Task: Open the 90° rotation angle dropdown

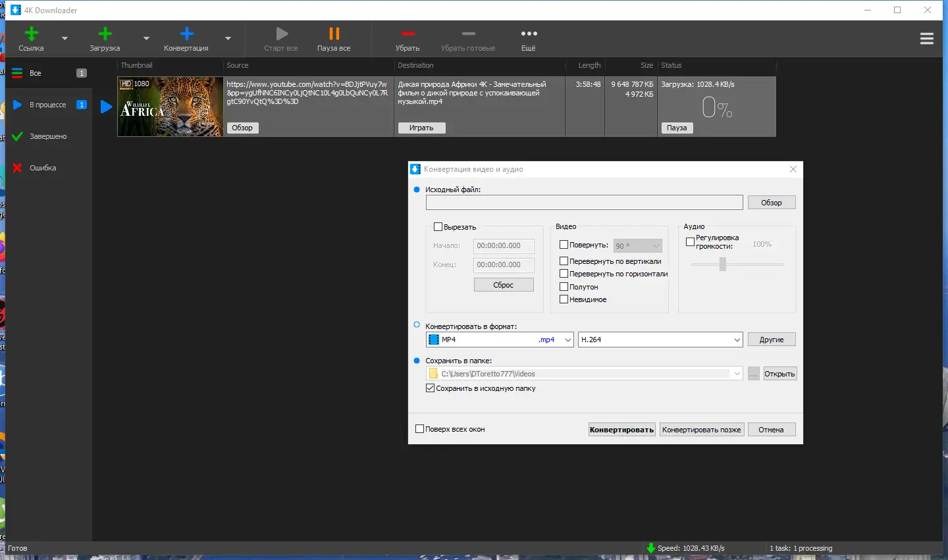Action: [x=637, y=245]
